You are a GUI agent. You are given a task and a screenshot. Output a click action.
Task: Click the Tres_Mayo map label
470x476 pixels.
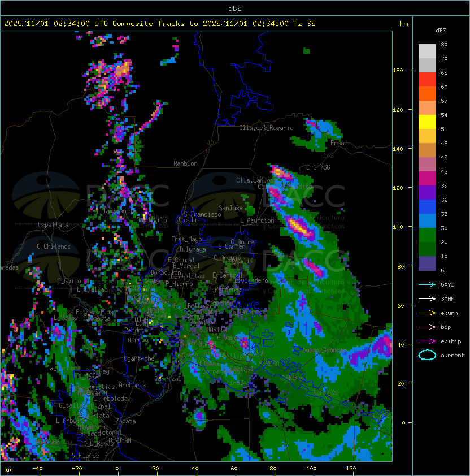(186, 239)
